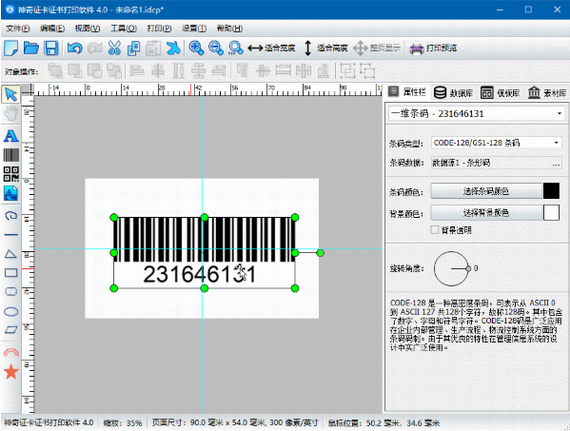
Task: Click the rotation angle dial
Action: (x=452, y=269)
